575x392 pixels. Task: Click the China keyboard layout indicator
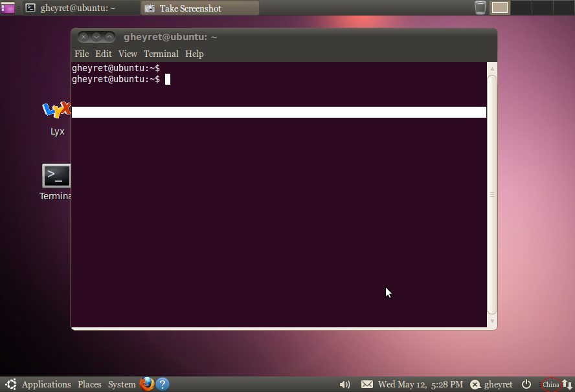click(x=551, y=384)
